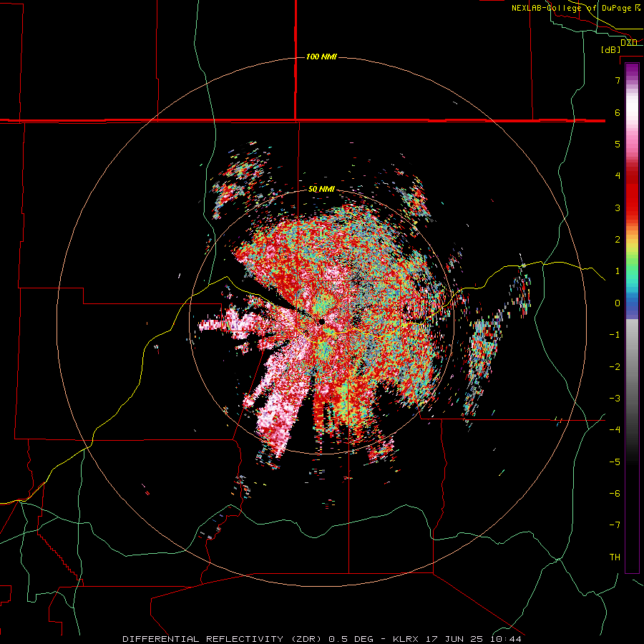Screen dimensions: 644x644
Task: Click the -3 value on the dB scale
Action: [x=615, y=398]
